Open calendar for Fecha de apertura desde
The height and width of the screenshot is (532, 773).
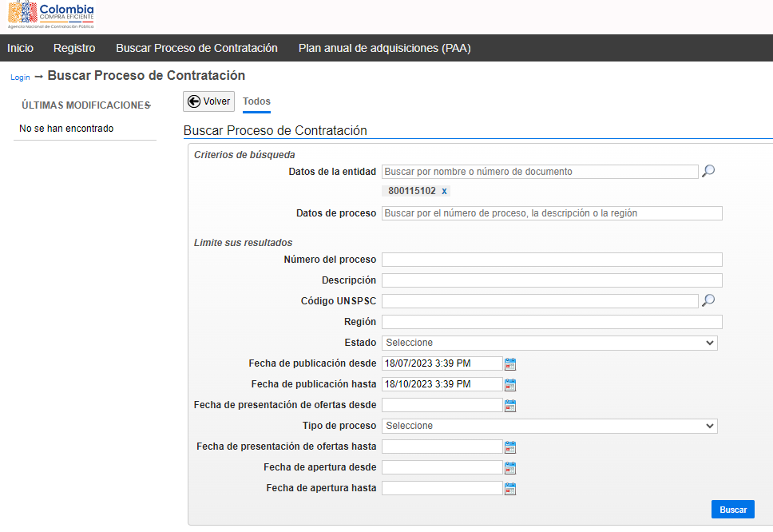(510, 468)
